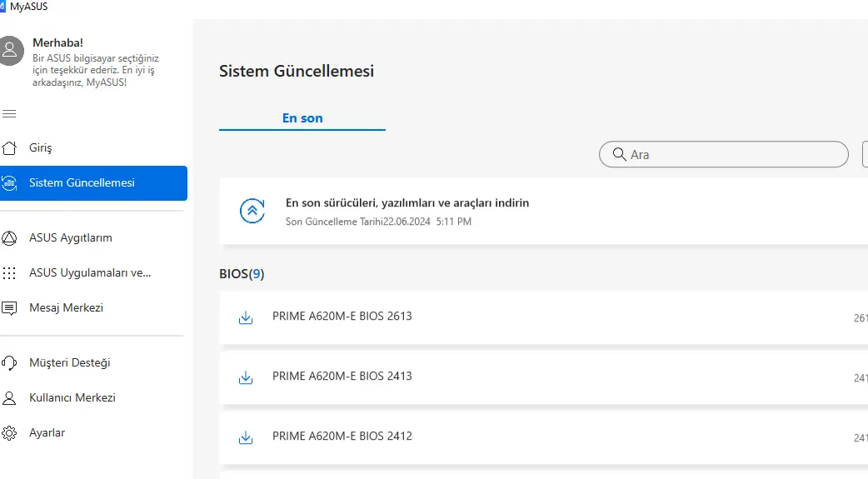The image size is (868, 479).
Task: Download PRIME A620M-E BIOS 2613
Action: pyautogui.click(x=245, y=317)
